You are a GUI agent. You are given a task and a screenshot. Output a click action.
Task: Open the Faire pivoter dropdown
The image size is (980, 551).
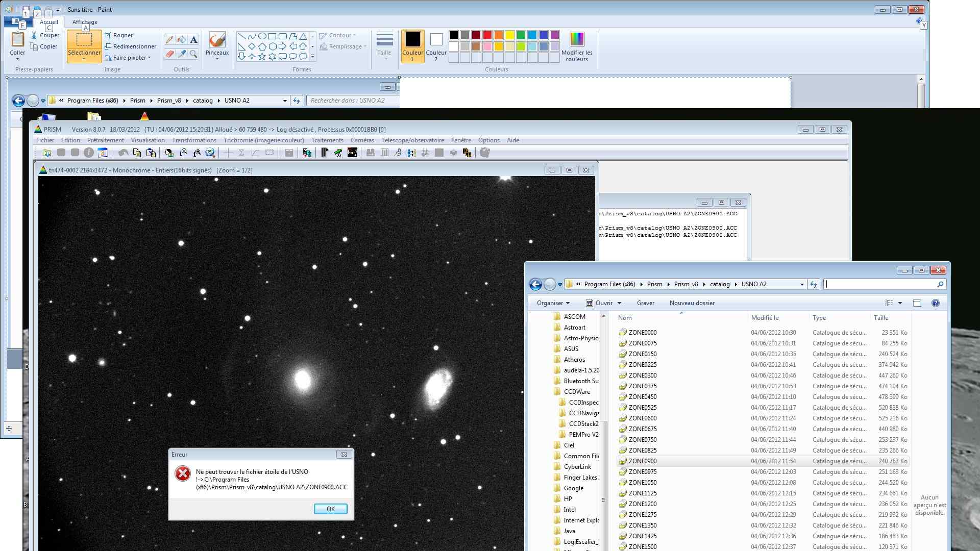[x=129, y=58]
